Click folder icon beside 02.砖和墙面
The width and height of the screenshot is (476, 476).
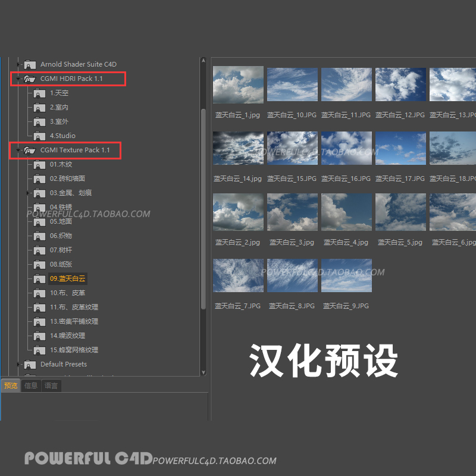39,179
